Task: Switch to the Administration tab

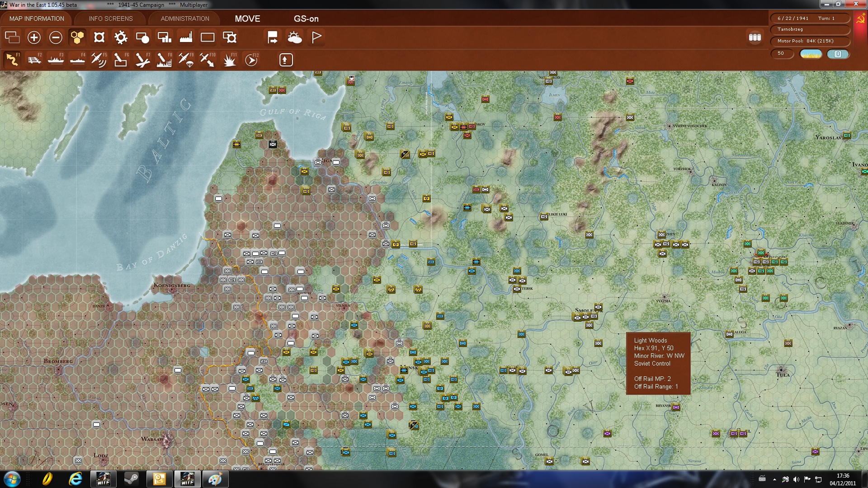Action: [185, 19]
